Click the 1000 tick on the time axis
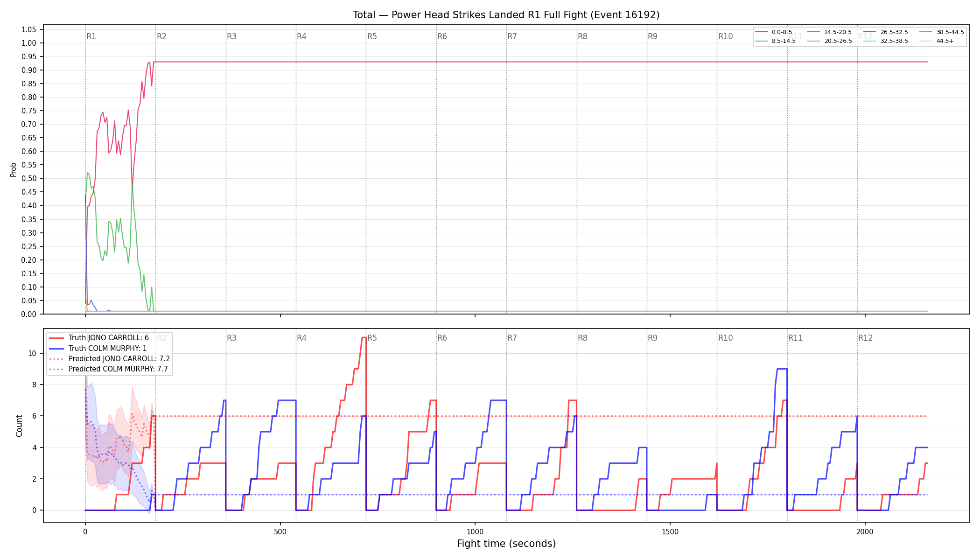The image size is (980, 560). [x=475, y=532]
